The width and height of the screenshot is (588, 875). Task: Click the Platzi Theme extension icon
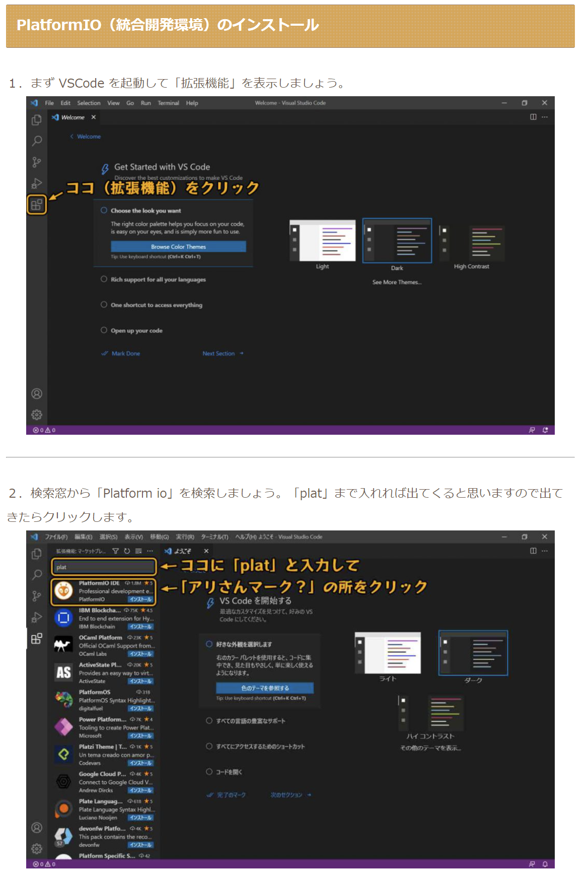tap(63, 755)
